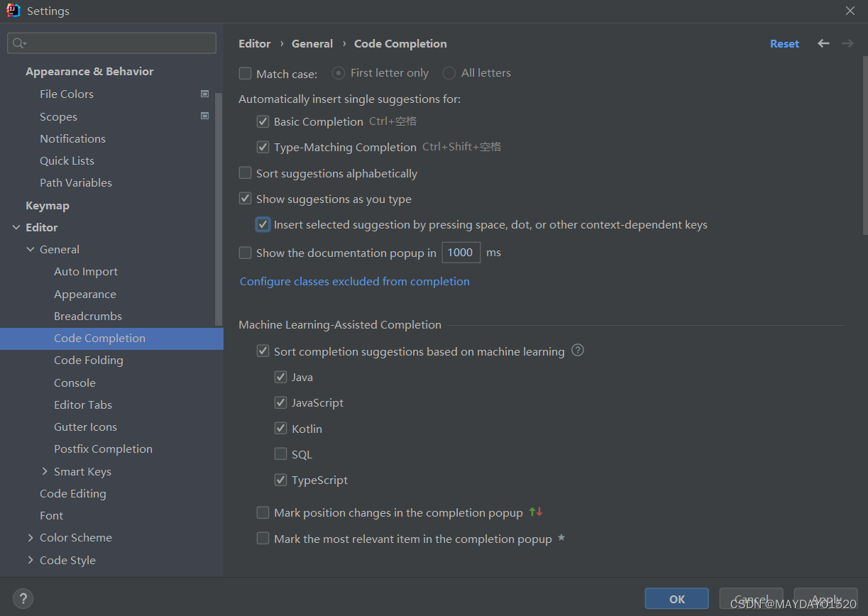Open Breadcrumbs settings
Image resolution: width=868 pixels, height=616 pixels.
[x=88, y=316]
